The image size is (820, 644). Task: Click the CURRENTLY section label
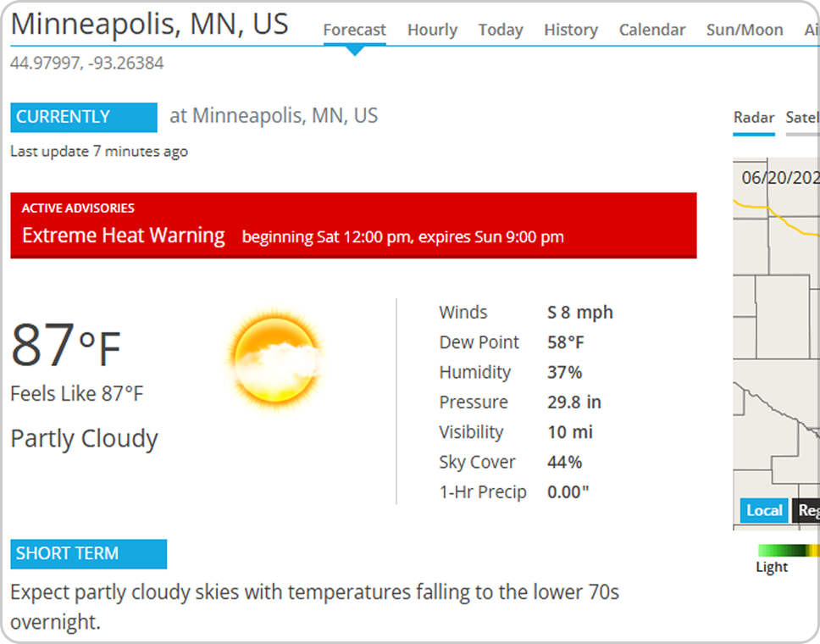point(84,117)
